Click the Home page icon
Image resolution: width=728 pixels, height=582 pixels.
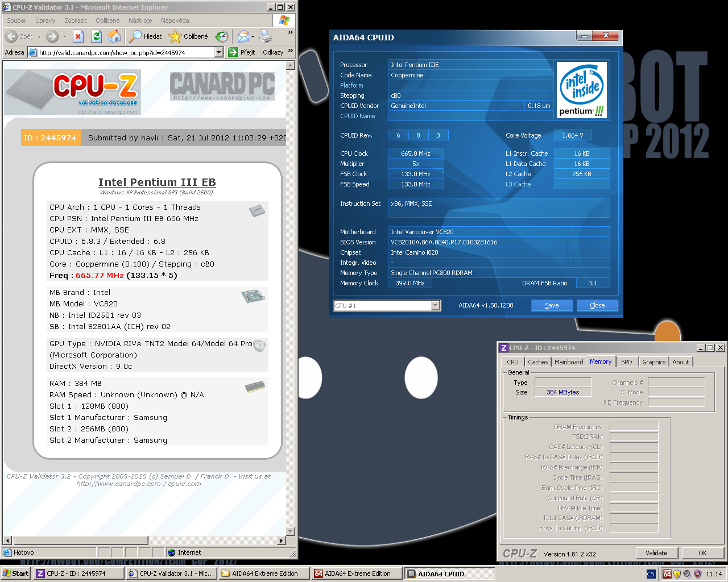point(114,36)
